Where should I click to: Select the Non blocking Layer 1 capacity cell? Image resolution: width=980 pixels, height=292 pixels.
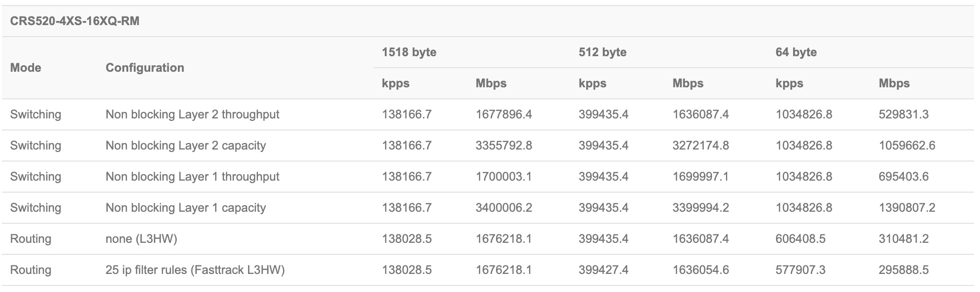185,208
